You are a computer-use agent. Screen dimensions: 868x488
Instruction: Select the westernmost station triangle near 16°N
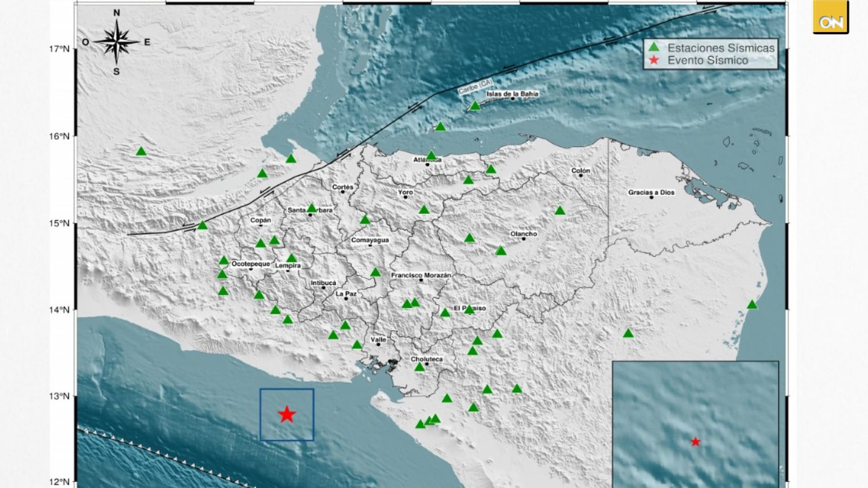point(142,151)
